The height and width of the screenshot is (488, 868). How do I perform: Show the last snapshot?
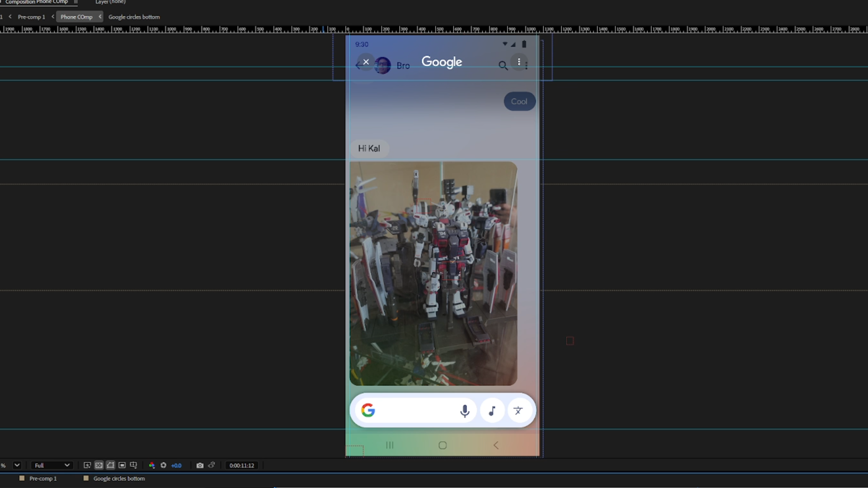click(212, 465)
